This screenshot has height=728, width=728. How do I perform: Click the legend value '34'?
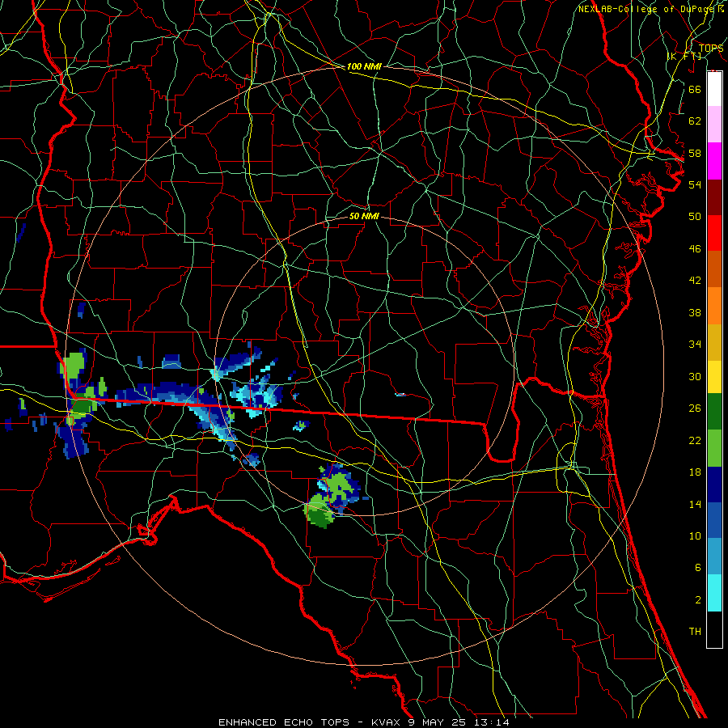tap(695, 345)
